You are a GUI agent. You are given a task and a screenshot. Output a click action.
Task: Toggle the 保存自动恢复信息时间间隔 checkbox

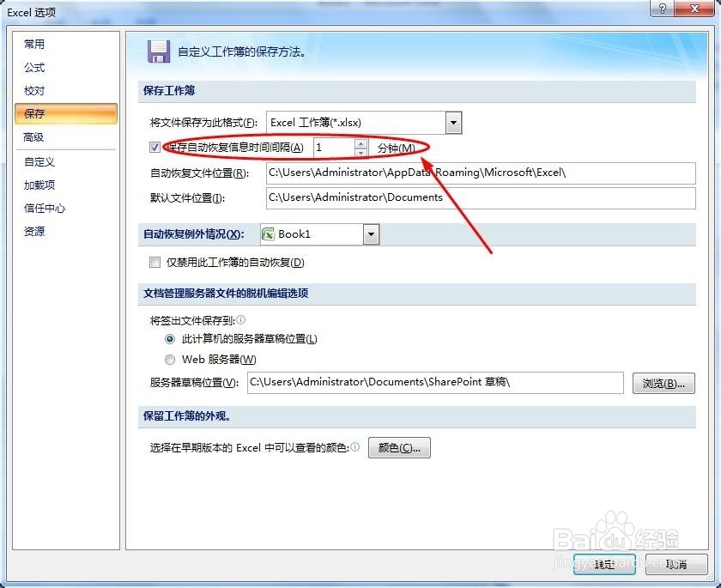155,148
